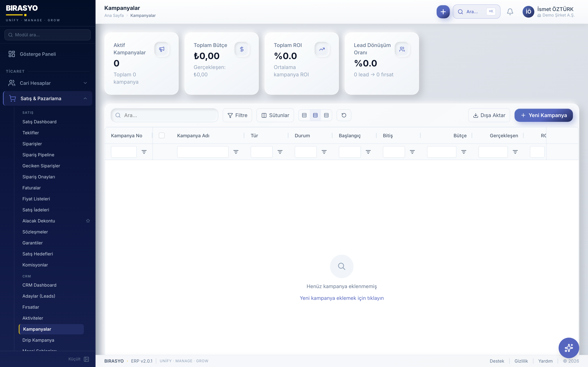
Task: Click the notification bell icon
Action: pyautogui.click(x=510, y=12)
